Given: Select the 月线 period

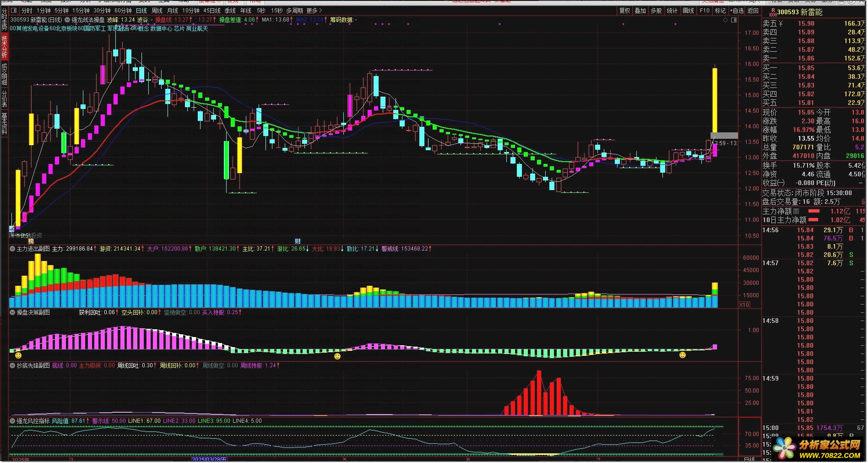Looking at the screenshot, I should (173, 11).
